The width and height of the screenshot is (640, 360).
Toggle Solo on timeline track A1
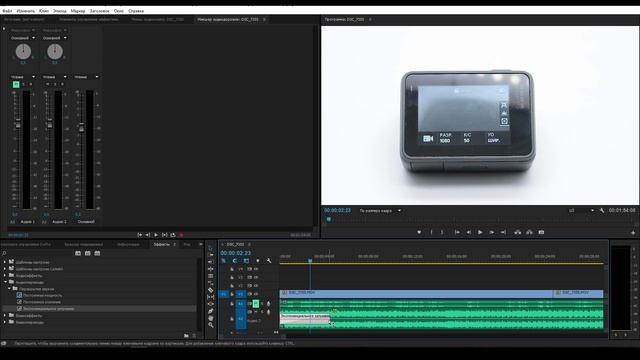[262, 303]
